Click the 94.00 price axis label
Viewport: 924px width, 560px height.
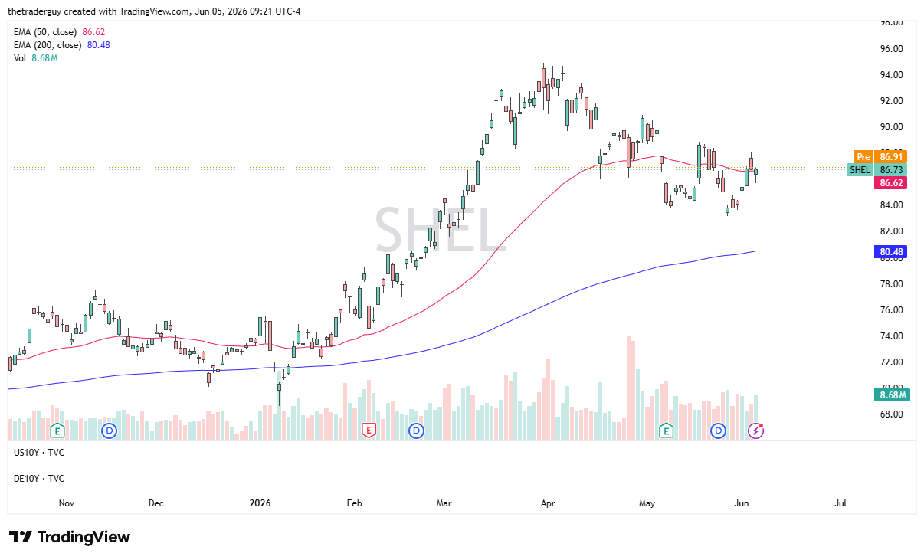coord(891,75)
